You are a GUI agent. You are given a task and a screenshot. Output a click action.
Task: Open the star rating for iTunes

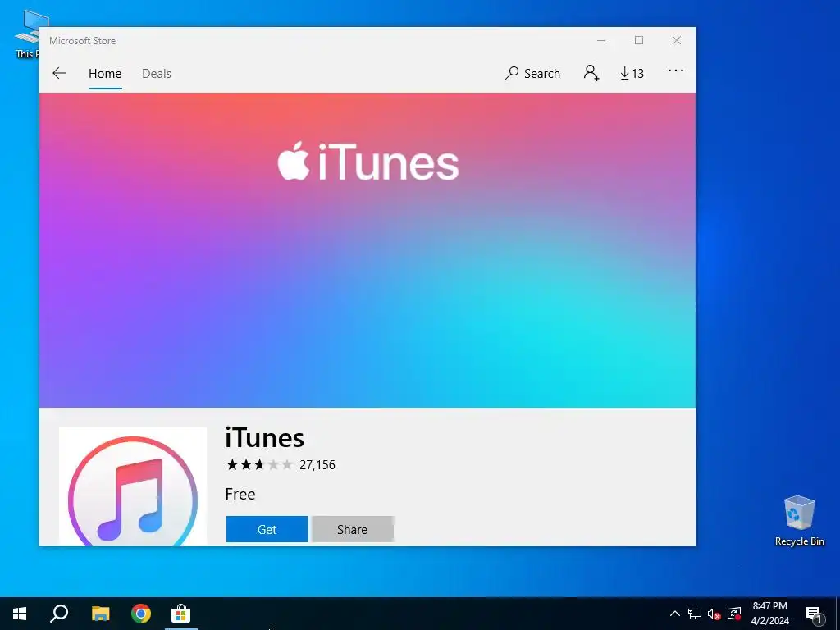click(259, 464)
